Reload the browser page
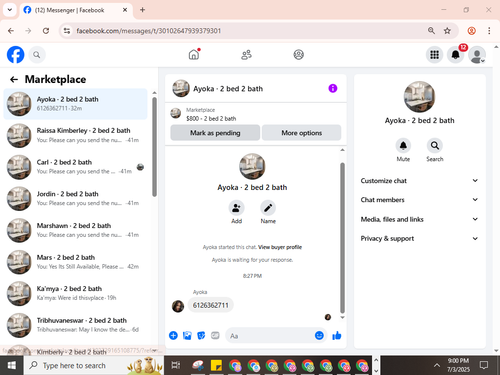The image size is (500, 375). click(x=46, y=31)
